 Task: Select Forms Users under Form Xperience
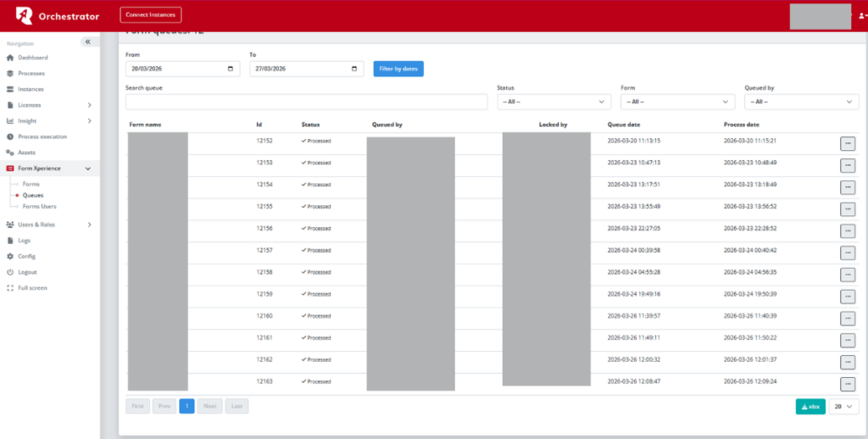coord(39,206)
